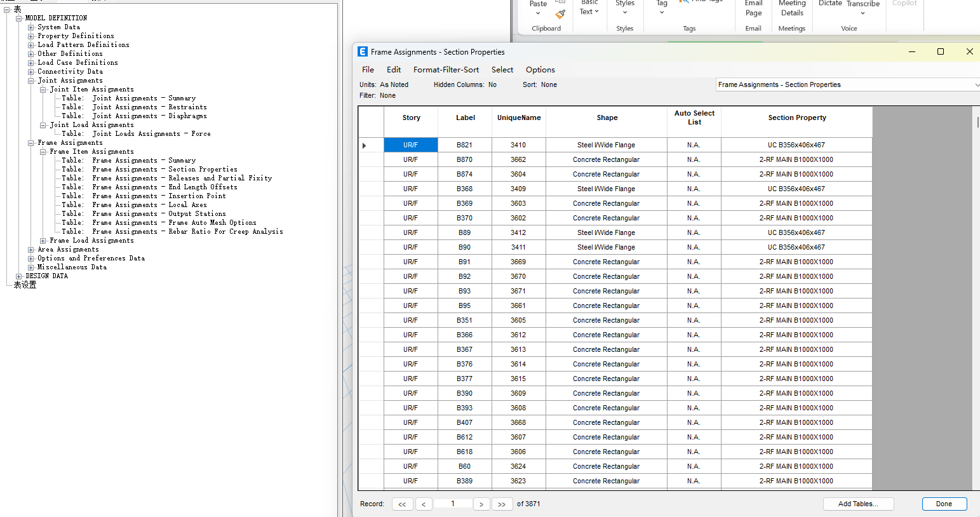The height and width of the screenshot is (517, 980).
Task: Expand the Area Assignments node
Action: point(31,250)
